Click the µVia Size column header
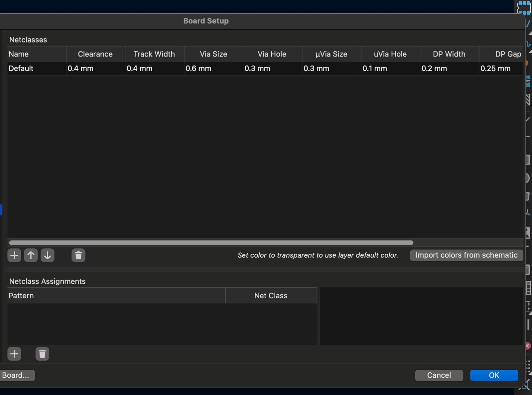The width and height of the screenshot is (532, 395). point(332,54)
